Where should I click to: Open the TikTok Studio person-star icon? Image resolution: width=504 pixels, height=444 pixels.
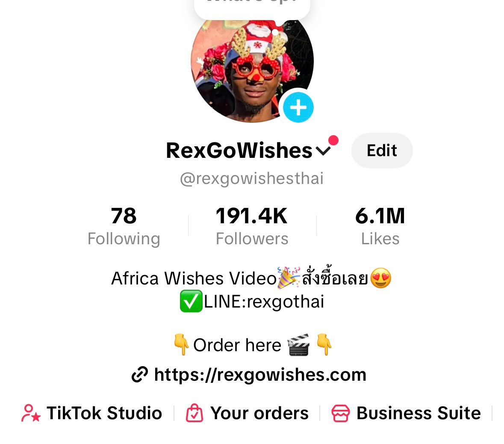point(31,413)
